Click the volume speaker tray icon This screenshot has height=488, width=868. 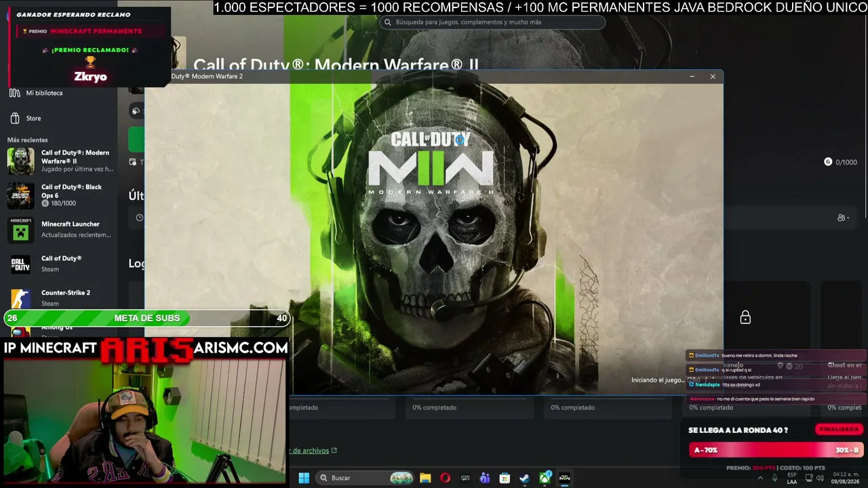[x=821, y=478]
